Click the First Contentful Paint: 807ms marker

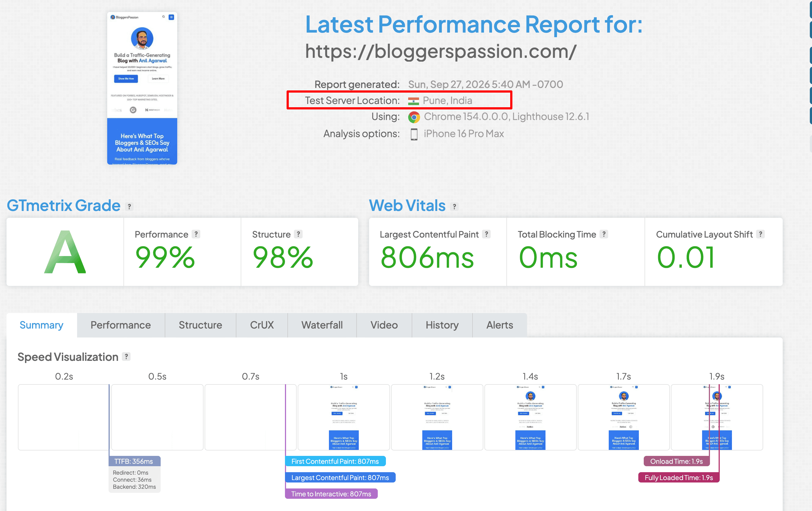(335, 461)
